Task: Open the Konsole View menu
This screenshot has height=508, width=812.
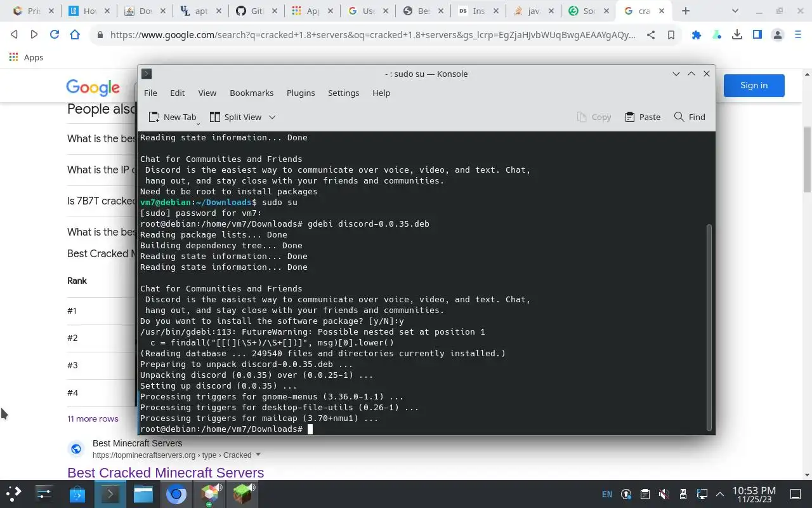Action: pos(207,93)
